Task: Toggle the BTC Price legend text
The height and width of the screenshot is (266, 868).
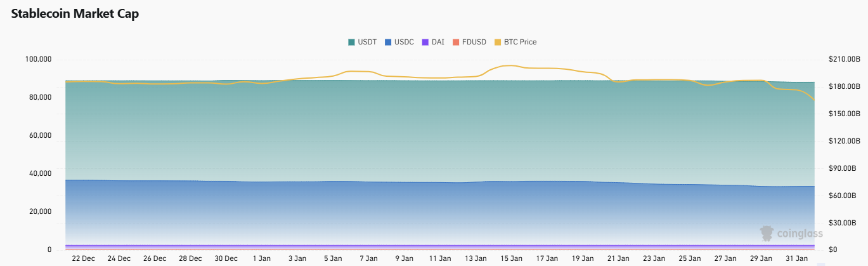Action: tap(520, 42)
